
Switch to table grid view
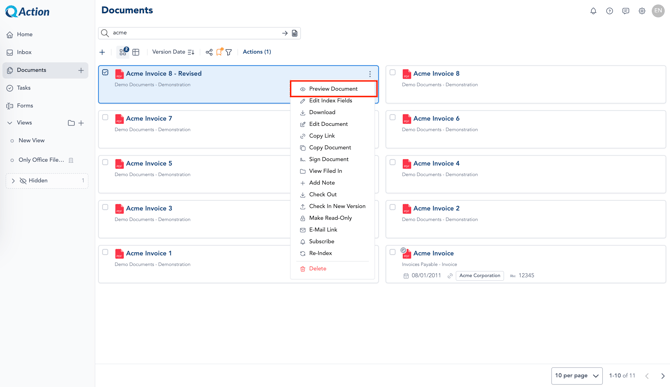pyautogui.click(x=136, y=52)
